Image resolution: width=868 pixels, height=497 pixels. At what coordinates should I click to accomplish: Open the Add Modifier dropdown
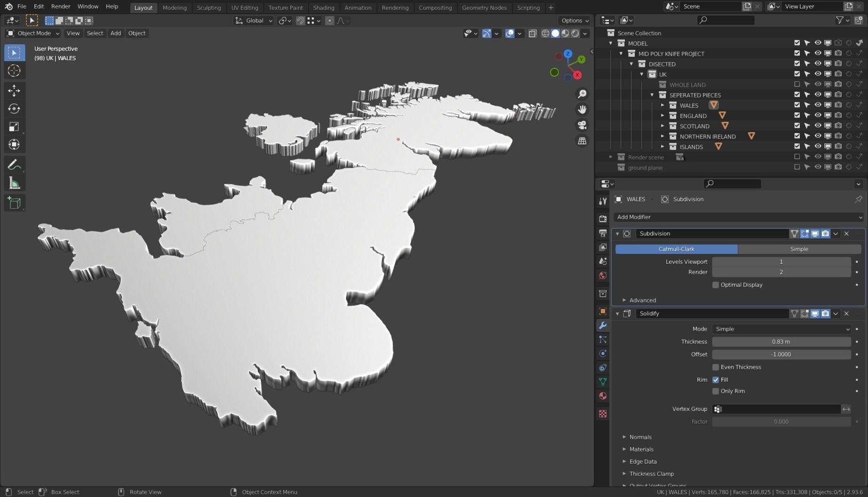point(739,217)
